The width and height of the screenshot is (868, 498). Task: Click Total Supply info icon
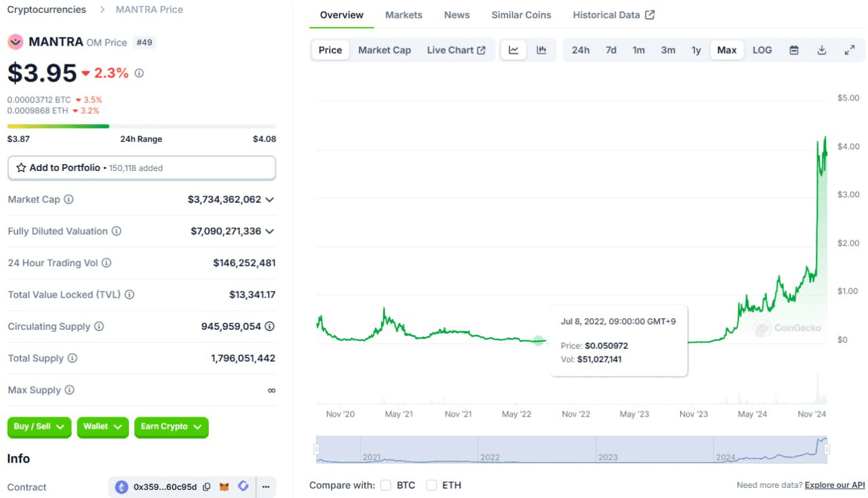[x=73, y=358]
